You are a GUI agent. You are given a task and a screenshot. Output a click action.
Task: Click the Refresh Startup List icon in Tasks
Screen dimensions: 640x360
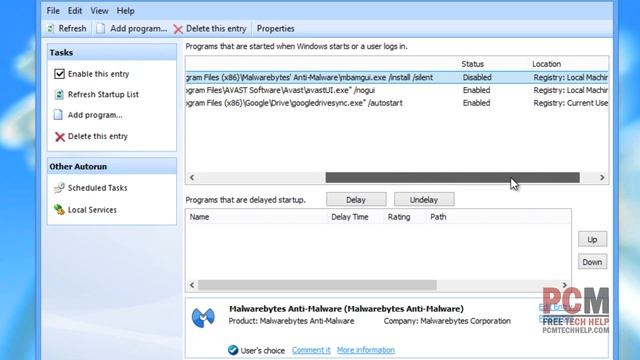[59, 95]
